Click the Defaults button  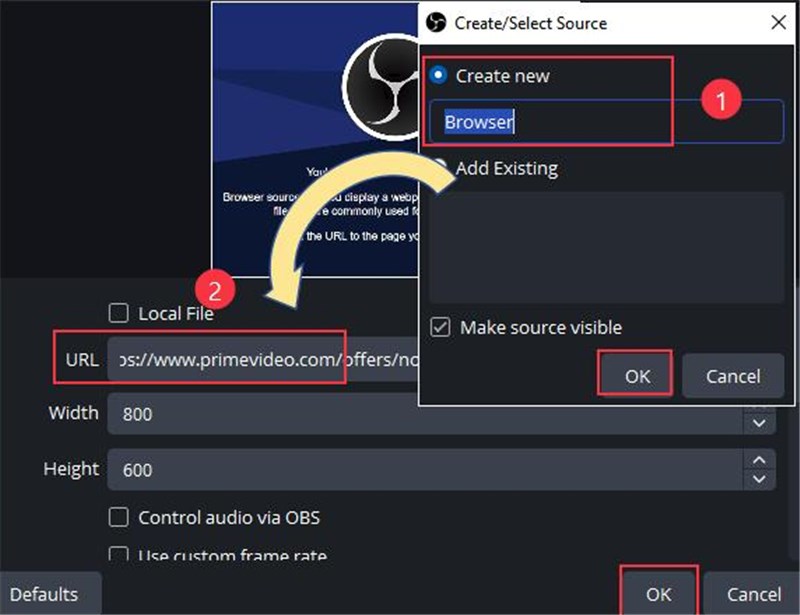click(x=46, y=593)
